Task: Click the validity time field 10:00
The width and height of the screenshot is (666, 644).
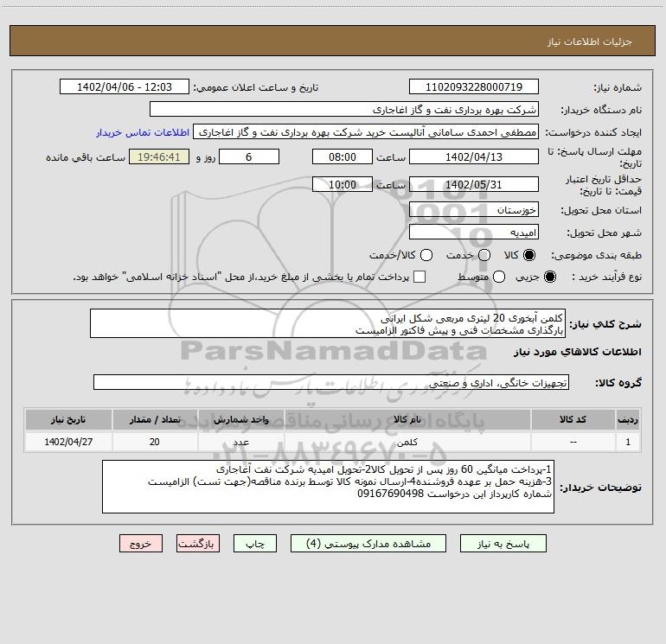Action: click(x=343, y=184)
